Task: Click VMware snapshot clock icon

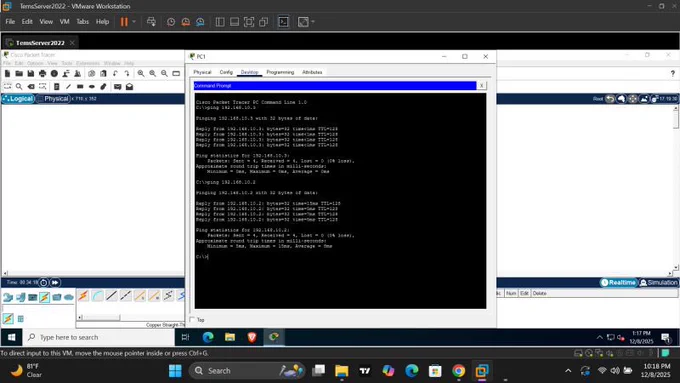Action: [171, 22]
